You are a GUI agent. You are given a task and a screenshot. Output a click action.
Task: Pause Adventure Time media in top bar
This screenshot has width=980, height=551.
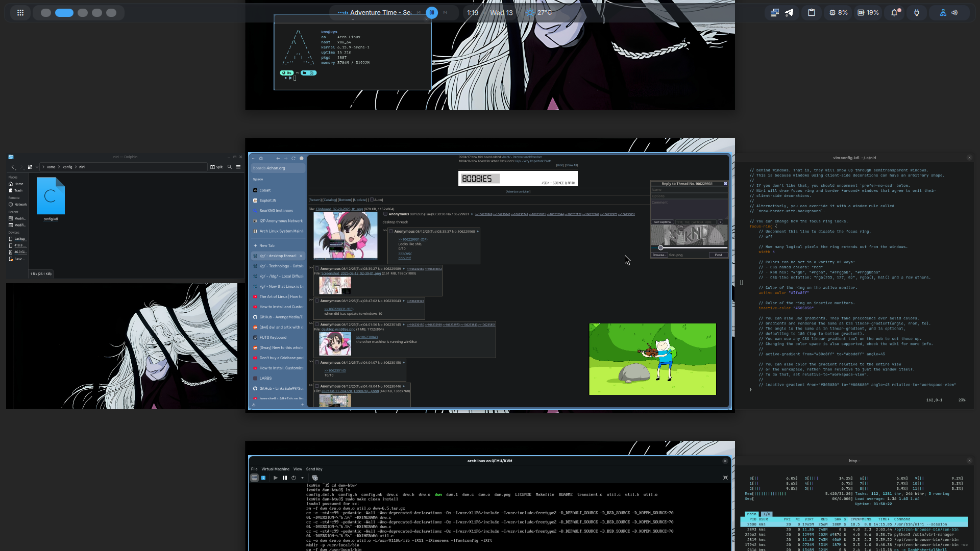click(x=432, y=13)
